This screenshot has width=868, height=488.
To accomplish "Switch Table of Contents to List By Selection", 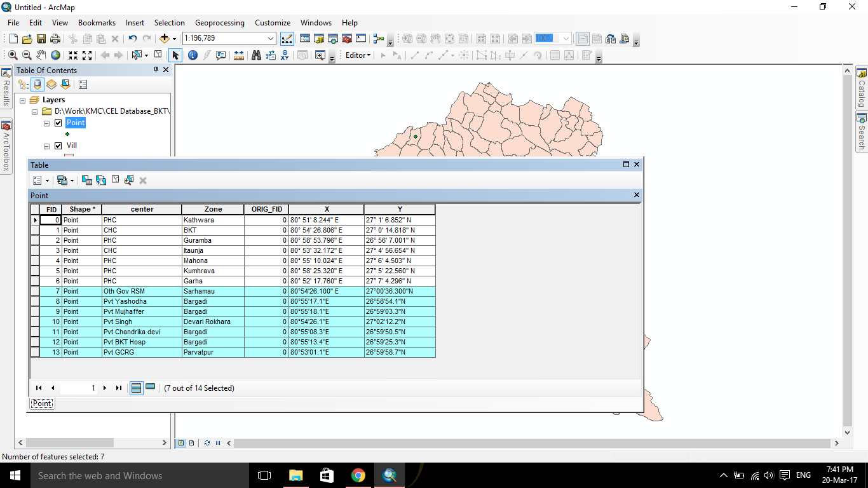I will point(65,85).
